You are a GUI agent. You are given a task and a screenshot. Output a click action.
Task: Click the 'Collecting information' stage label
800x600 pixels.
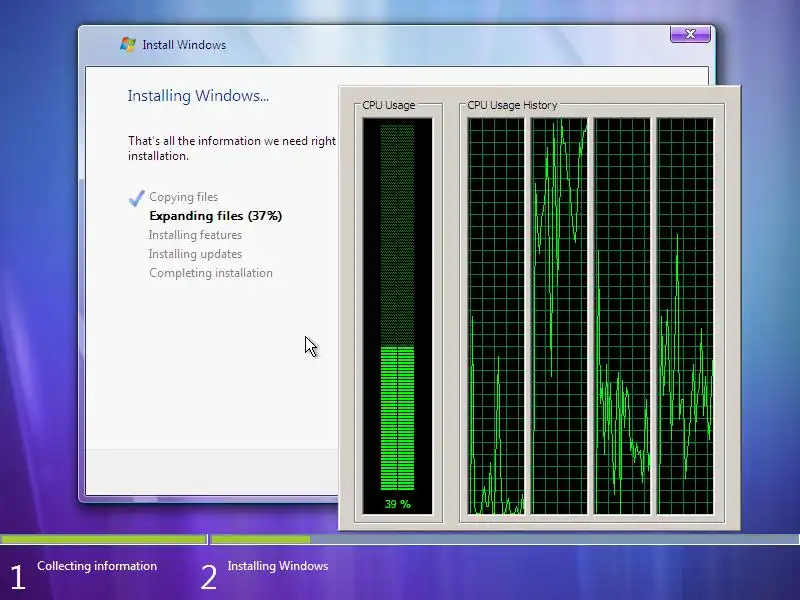(97, 566)
